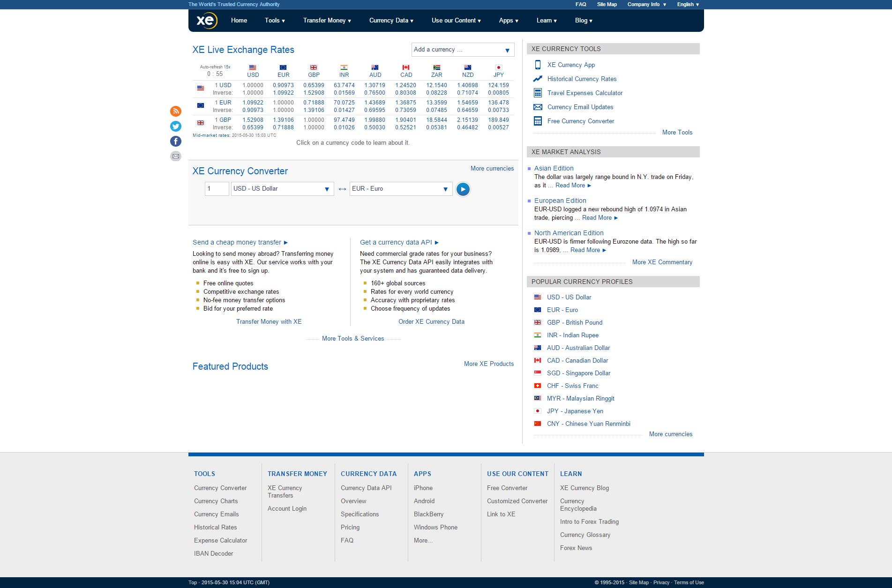Read More of the Asian Edition
Image resolution: width=892 pixels, height=588 pixels.
point(573,186)
